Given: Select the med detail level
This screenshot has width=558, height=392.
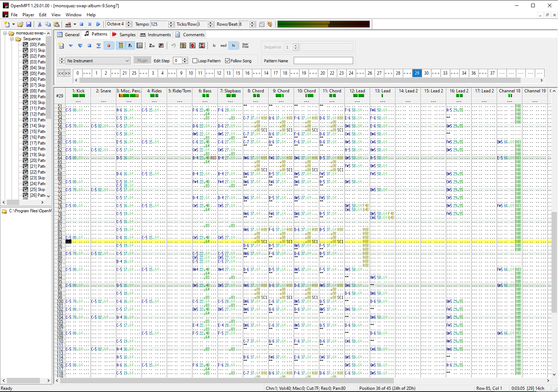Looking at the screenshot, I should point(224,46).
